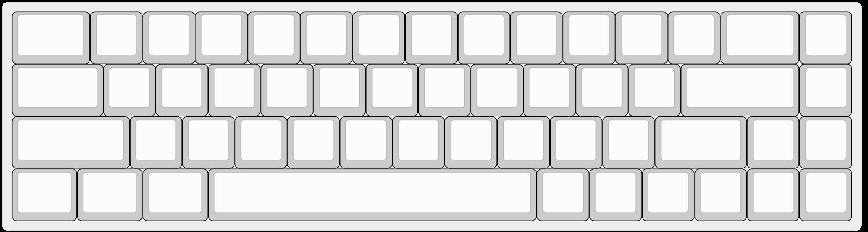The image size is (868, 232).
Task: Click the wide first key of the third row
Action: pyautogui.click(x=70, y=142)
